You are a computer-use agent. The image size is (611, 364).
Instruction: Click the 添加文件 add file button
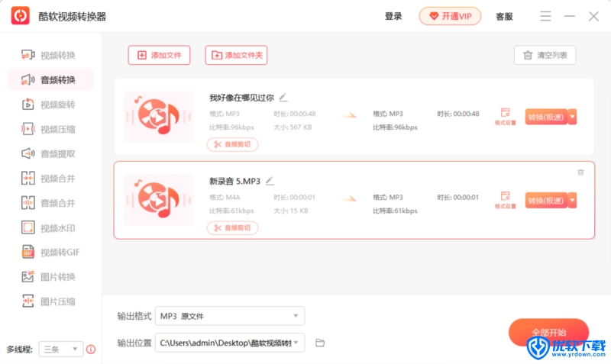coord(159,55)
